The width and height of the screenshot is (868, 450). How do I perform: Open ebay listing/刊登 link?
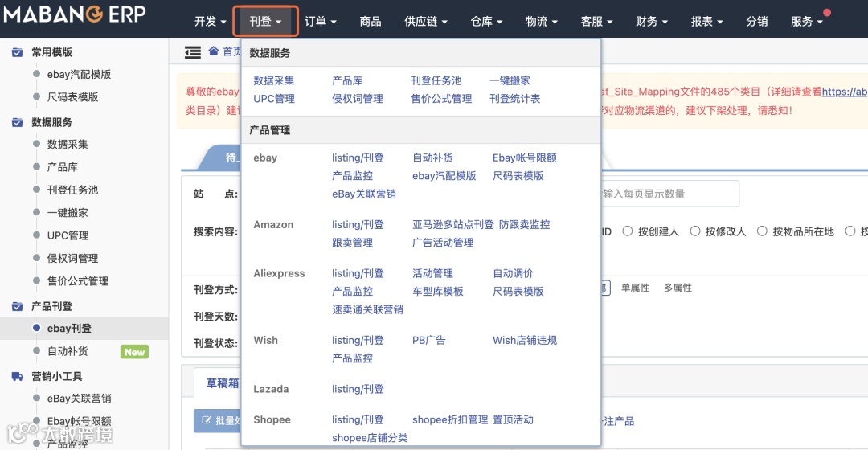click(x=358, y=157)
